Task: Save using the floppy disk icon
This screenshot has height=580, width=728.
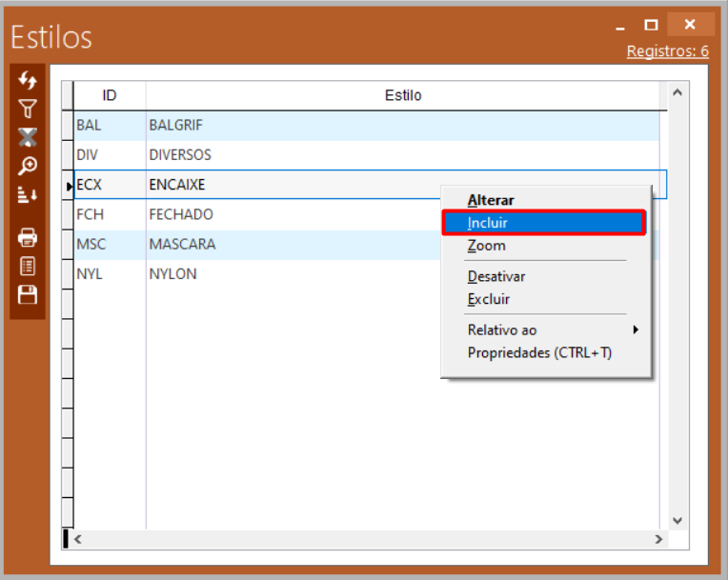Action: click(28, 294)
